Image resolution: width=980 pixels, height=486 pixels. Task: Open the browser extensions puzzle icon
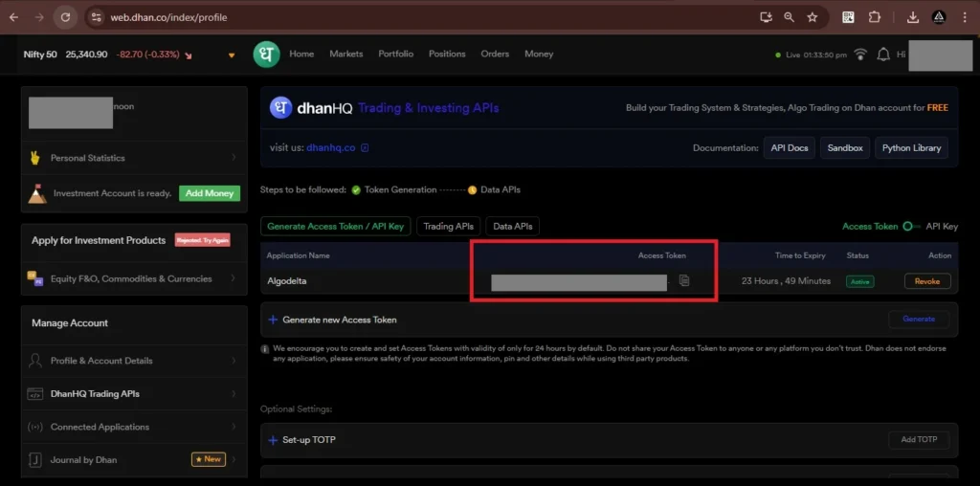coord(874,17)
